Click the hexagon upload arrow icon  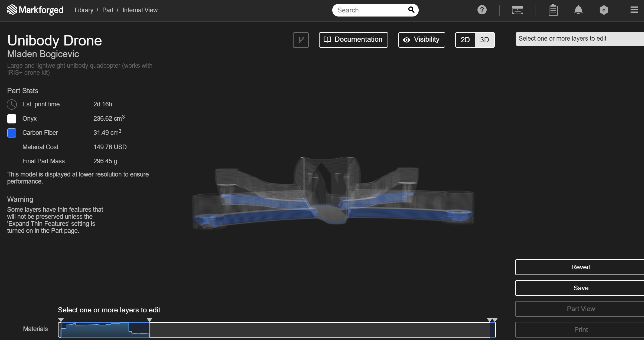[604, 10]
